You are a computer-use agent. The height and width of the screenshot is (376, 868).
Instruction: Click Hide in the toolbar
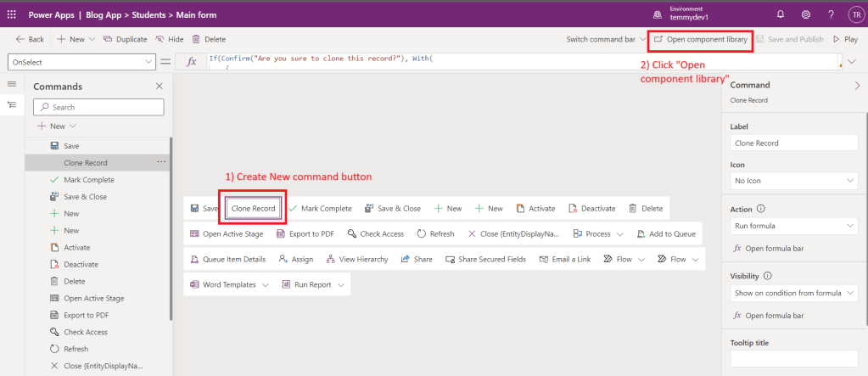point(170,39)
